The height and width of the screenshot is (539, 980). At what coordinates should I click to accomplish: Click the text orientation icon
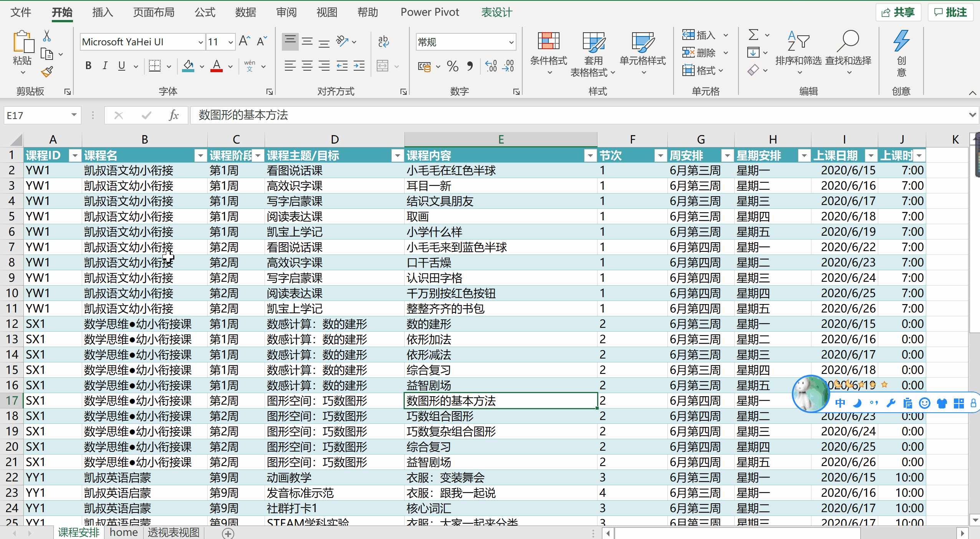point(342,41)
